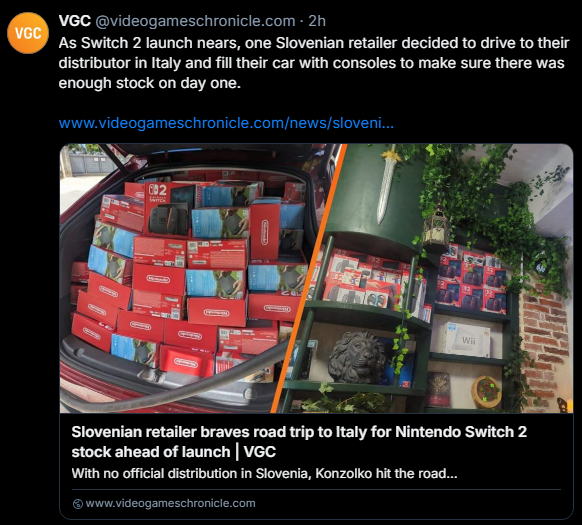582x525 pixels.
Task: Click the Wii box in shelf photo
Action: pos(467,340)
